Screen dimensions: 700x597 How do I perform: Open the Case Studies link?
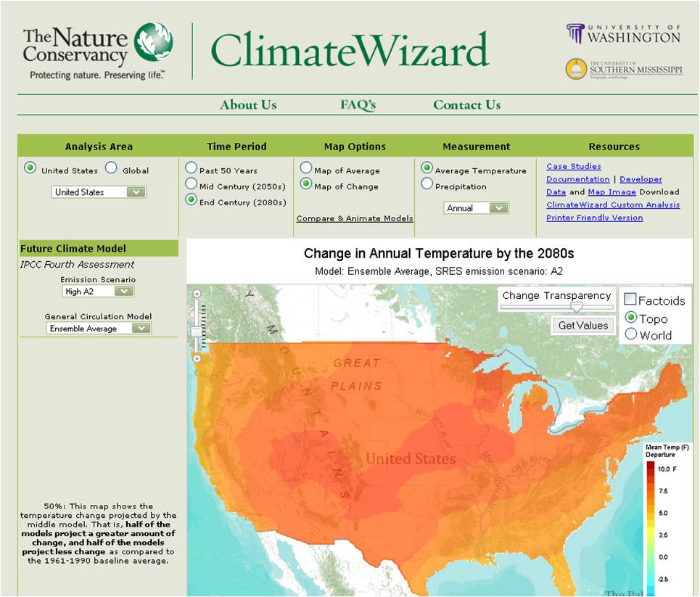tap(574, 166)
